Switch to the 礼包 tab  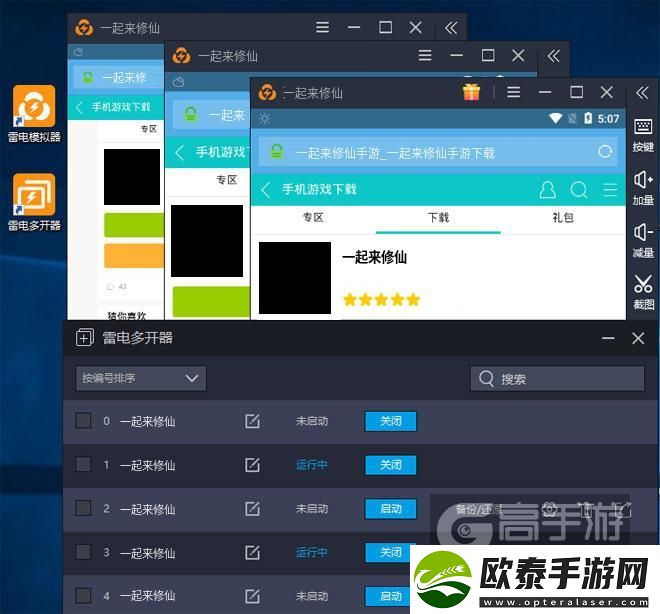[563, 218]
